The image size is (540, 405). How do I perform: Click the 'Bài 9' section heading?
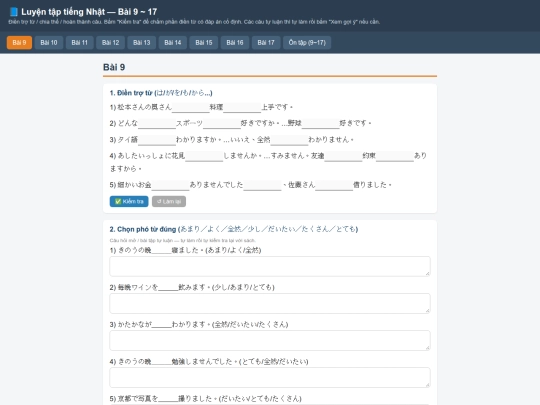(x=114, y=67)
